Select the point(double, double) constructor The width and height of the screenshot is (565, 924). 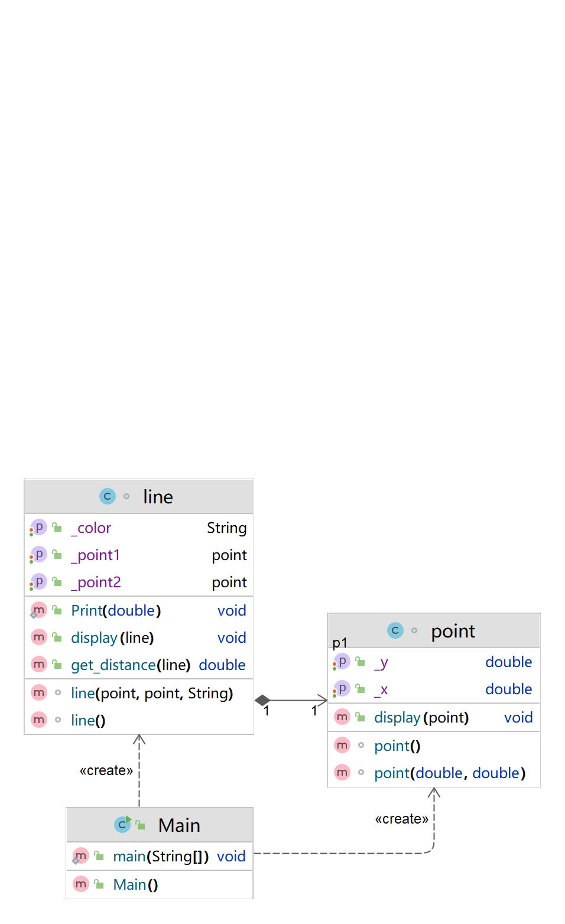tap(450, 773)
